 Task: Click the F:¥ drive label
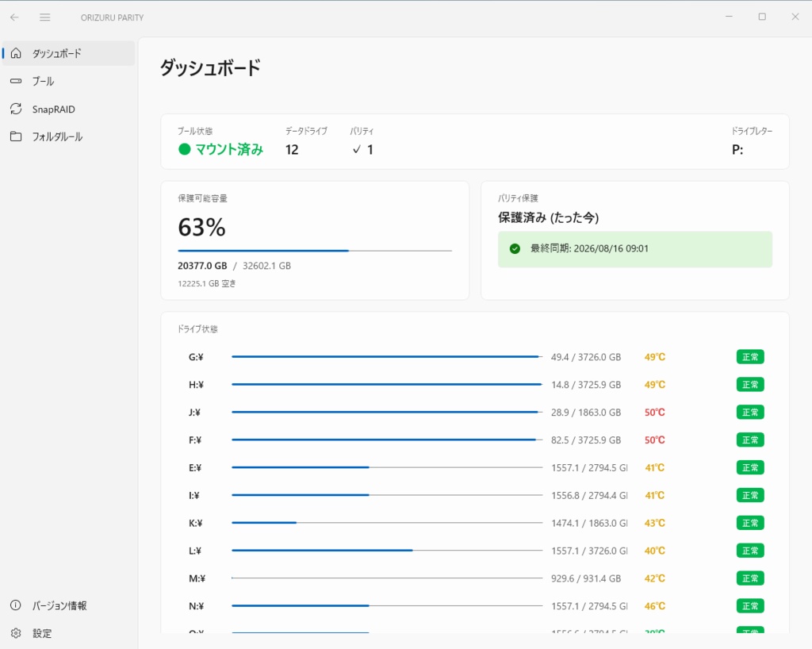pyautogui.click(x=195, y=440)
